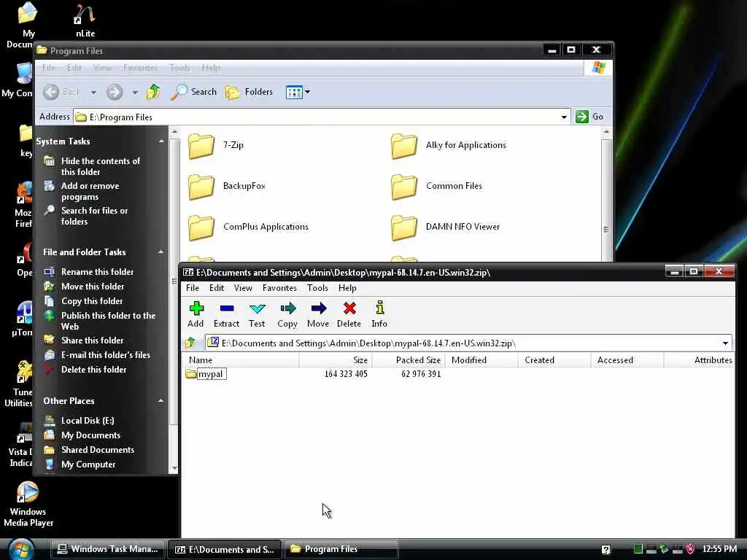This screenshot has width=747, height=560.
Task: Open Info in the 7-Zip toolbar
Action: (x=379, y=314)
